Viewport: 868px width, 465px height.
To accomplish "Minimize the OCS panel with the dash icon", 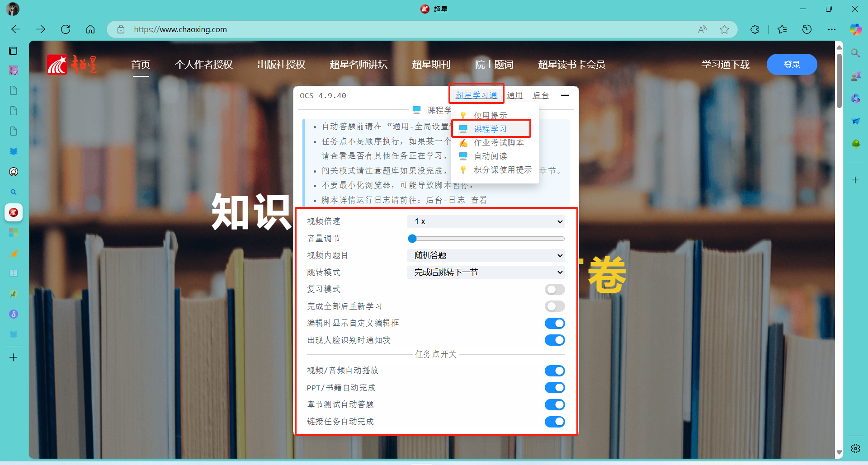I will (x=565, y=95).
